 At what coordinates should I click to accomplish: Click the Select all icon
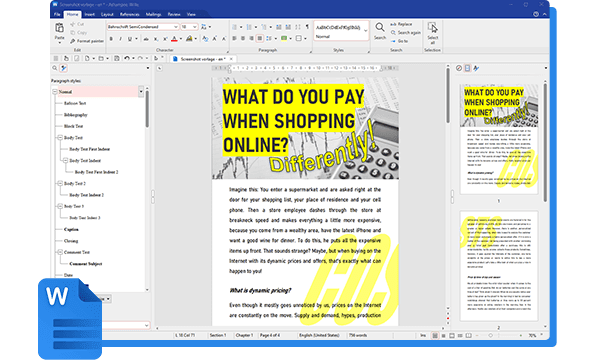432,28
